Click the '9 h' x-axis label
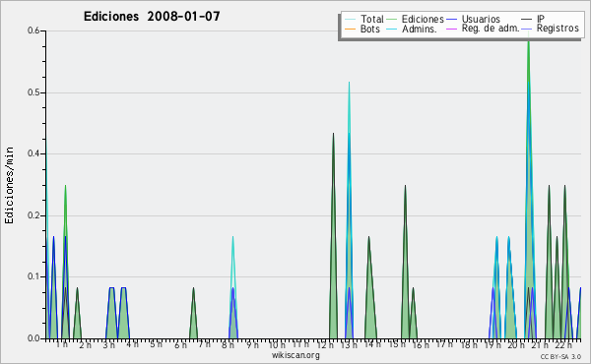This screenshot has height=364, width=591. 252,345
